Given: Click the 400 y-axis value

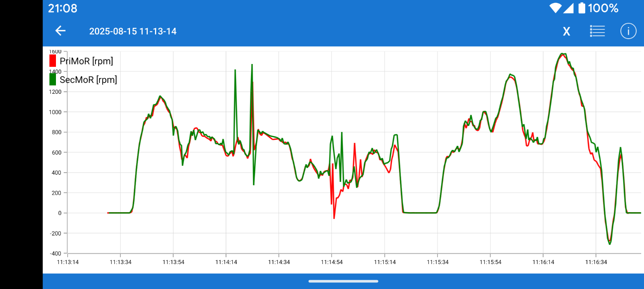Looking at the screenshot, I should point(57,173).
